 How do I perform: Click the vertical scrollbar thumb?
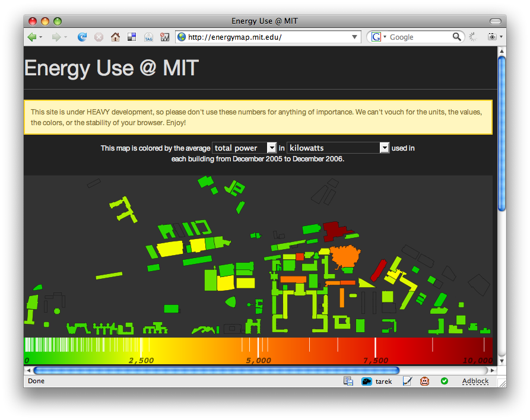(x=502, y=134)
